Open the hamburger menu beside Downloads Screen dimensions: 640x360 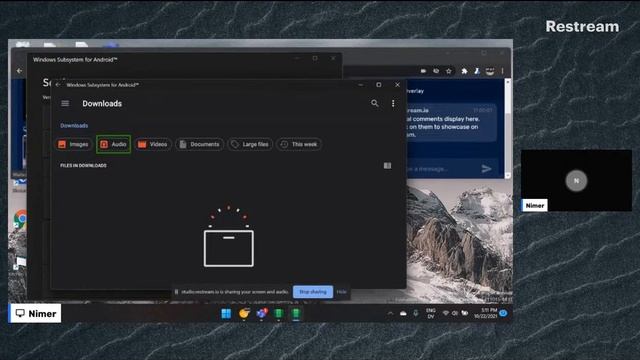[65, 103]
